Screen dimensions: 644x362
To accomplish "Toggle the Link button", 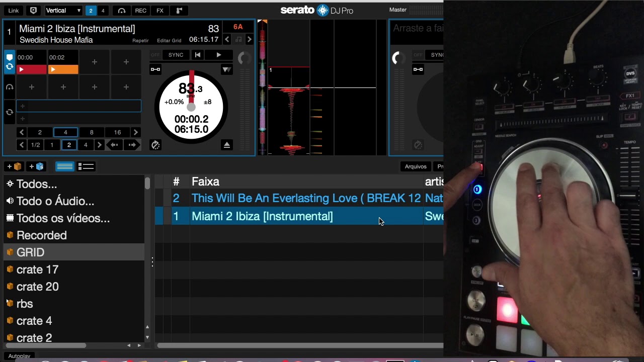I will (x=14, y=10).
